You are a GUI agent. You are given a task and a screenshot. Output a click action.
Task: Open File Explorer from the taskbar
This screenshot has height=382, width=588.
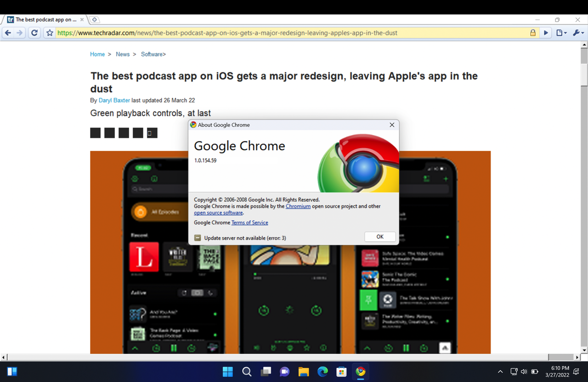303,371
